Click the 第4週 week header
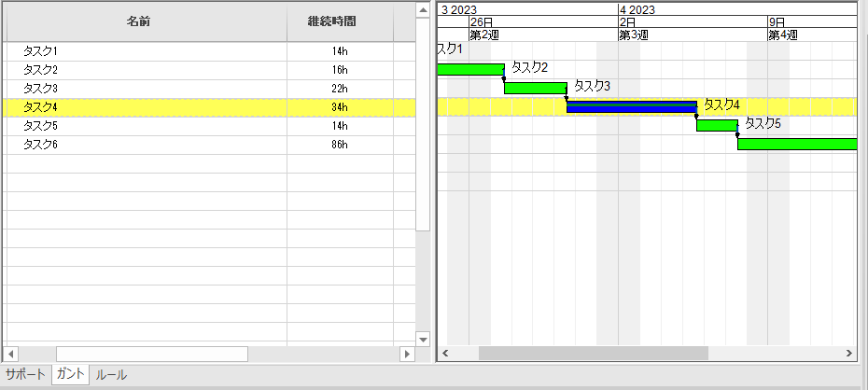This screenshot has width=868, height=390. pyautogui.click(x=783, y=35)
